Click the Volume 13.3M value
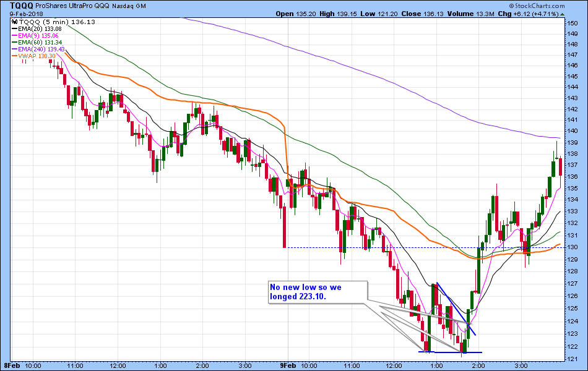Image resolution: width=588 pixels, height=371 pixels. click(470, 14)
